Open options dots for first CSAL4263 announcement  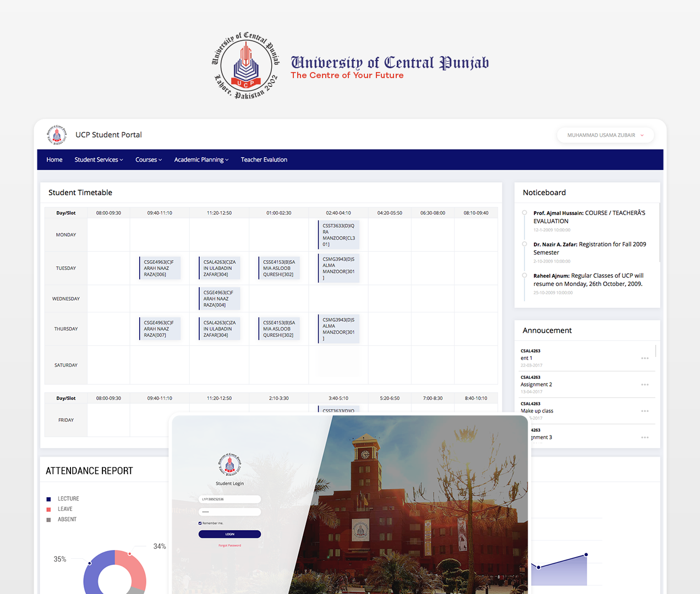tap(644, 358)
